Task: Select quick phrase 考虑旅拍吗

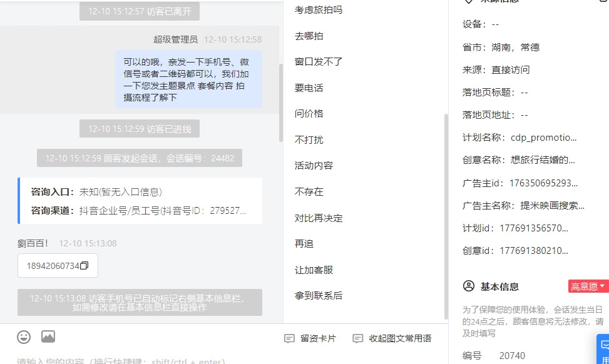Action: pyautogui.click(x=319, y=10)
